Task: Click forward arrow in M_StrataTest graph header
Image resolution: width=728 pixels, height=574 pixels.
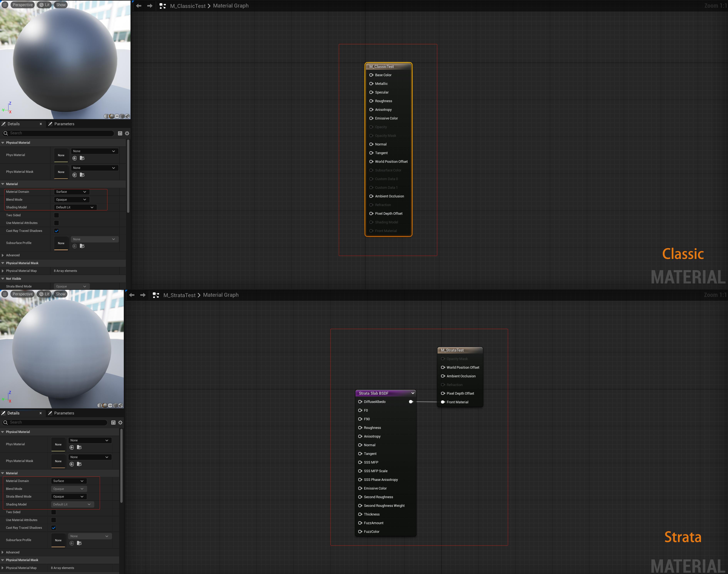Action: point(143,295)
